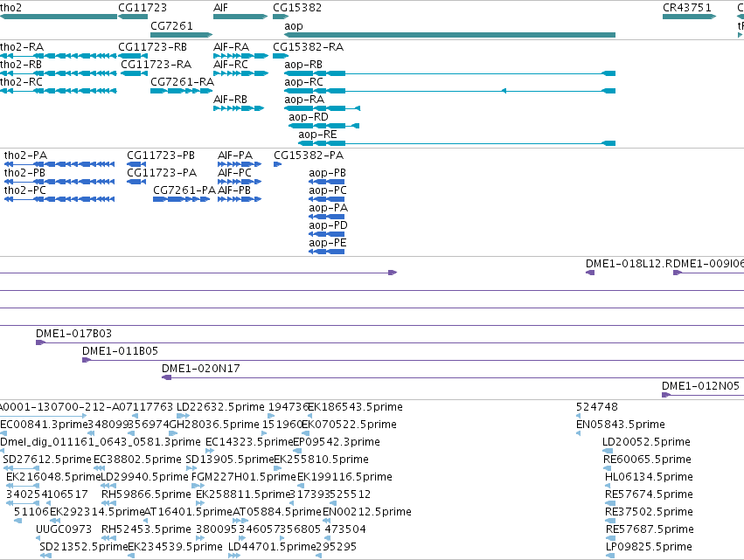Select protein aop-PA
744x560 pixels.
(x=326, y=218)
